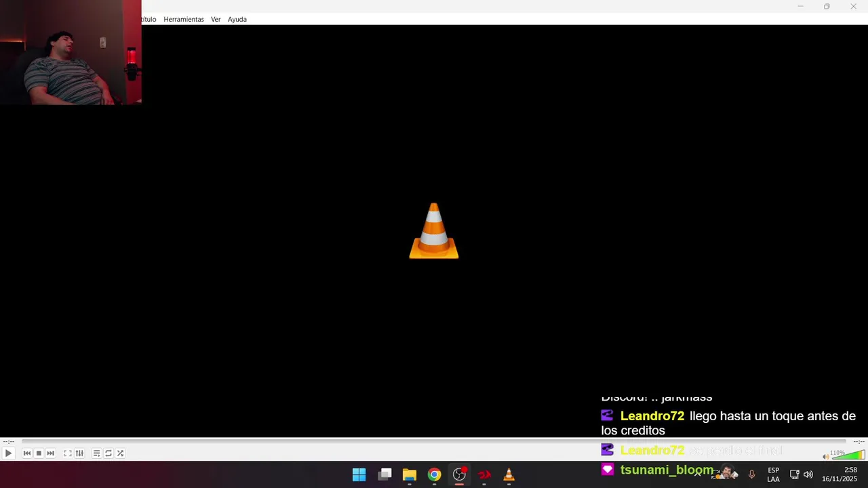This screenshot has width=868, height=488.
Task: Adjust the VLC volume slider at 110%
Action: point(848,455)
